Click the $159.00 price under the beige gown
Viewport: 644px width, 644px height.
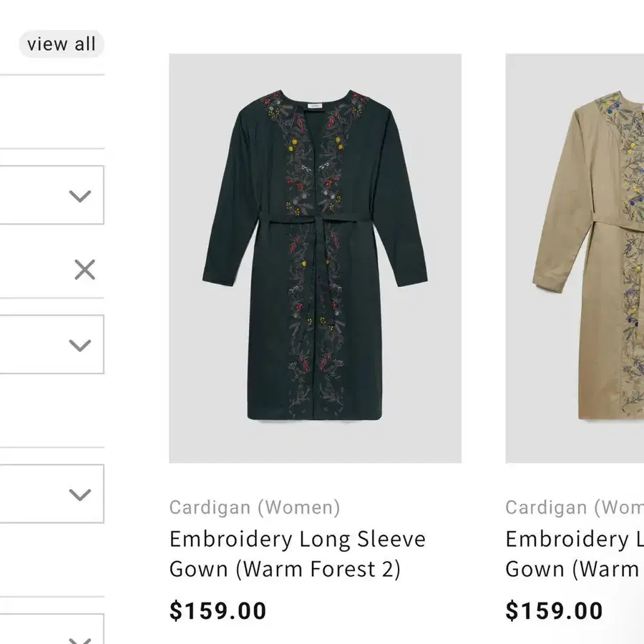click(x=554, y=611)
